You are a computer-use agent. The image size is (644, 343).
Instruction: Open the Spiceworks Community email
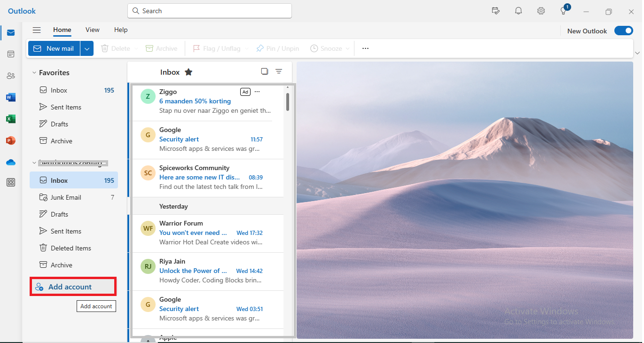click(207, 178)
